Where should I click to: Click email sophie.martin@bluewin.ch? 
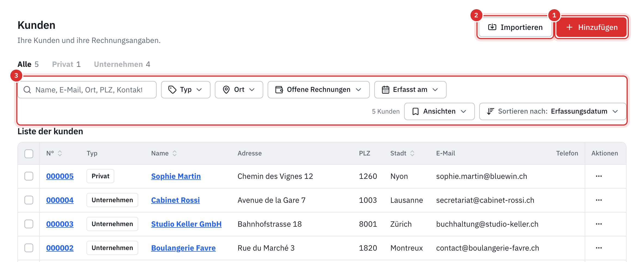(x=482, y=176)
